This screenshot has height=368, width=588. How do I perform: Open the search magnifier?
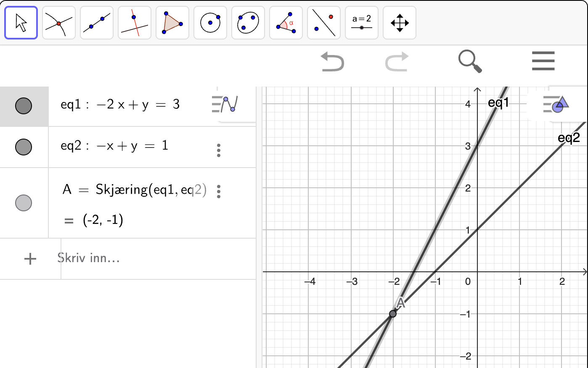click(x=470, y=61)
